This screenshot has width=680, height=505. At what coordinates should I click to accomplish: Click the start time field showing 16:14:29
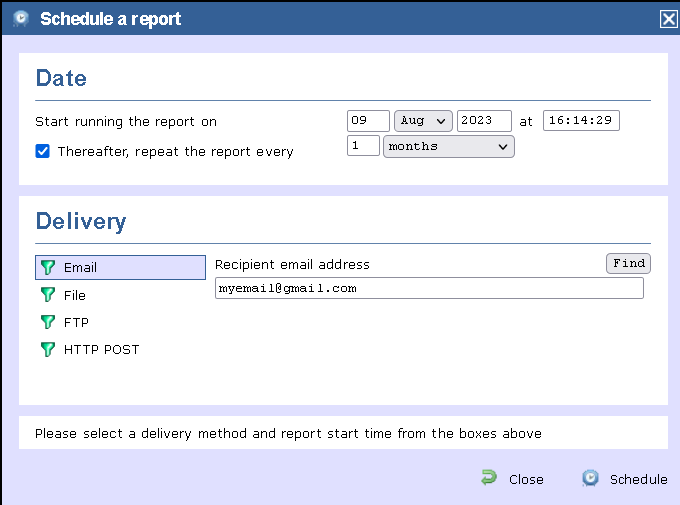[581, 121]
